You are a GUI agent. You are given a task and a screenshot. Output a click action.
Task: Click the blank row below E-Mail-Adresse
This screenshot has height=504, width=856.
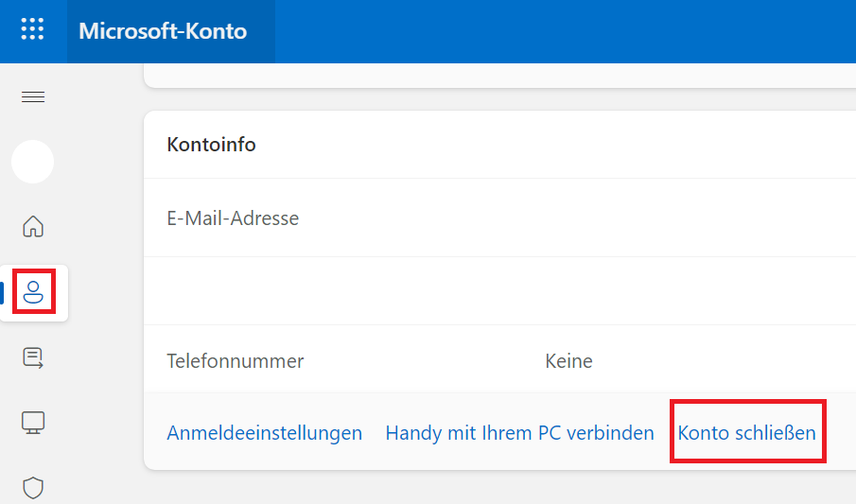pyautogui.click(x=500, y=291)
